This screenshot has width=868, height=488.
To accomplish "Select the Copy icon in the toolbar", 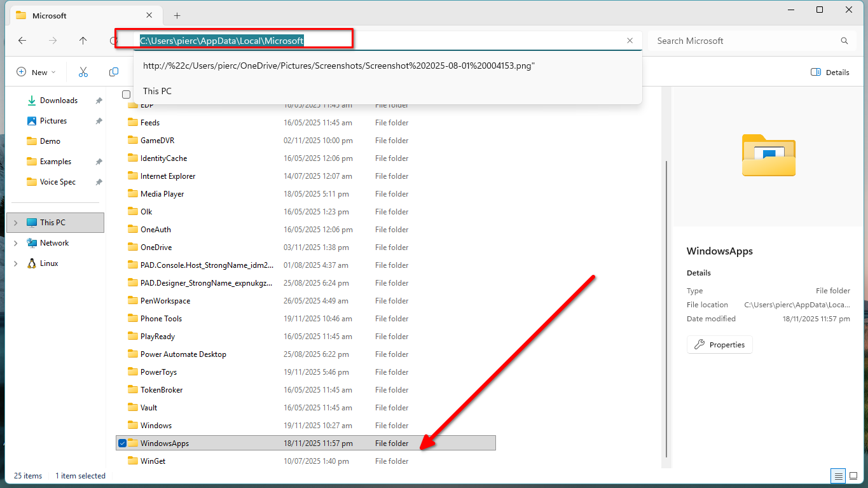I will coord(114,72).
